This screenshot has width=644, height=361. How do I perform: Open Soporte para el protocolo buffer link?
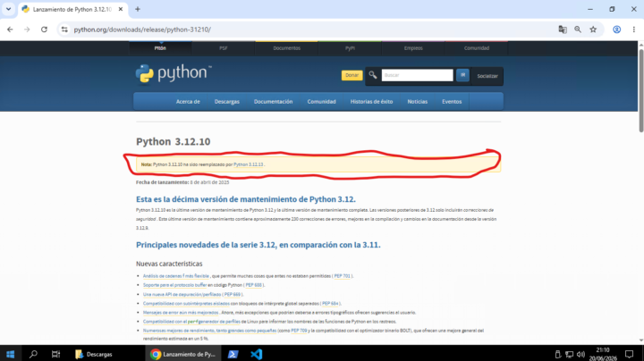[x=174, y=285]
